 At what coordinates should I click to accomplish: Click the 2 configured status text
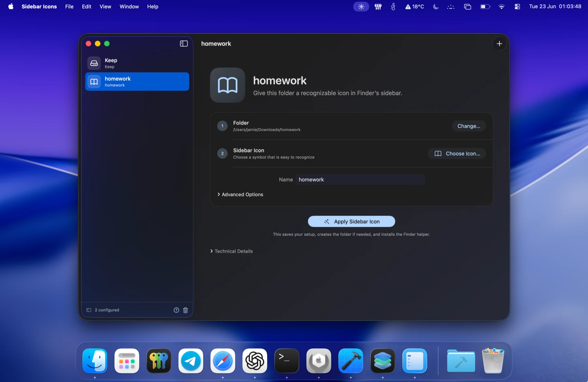[x=107, y=310]
